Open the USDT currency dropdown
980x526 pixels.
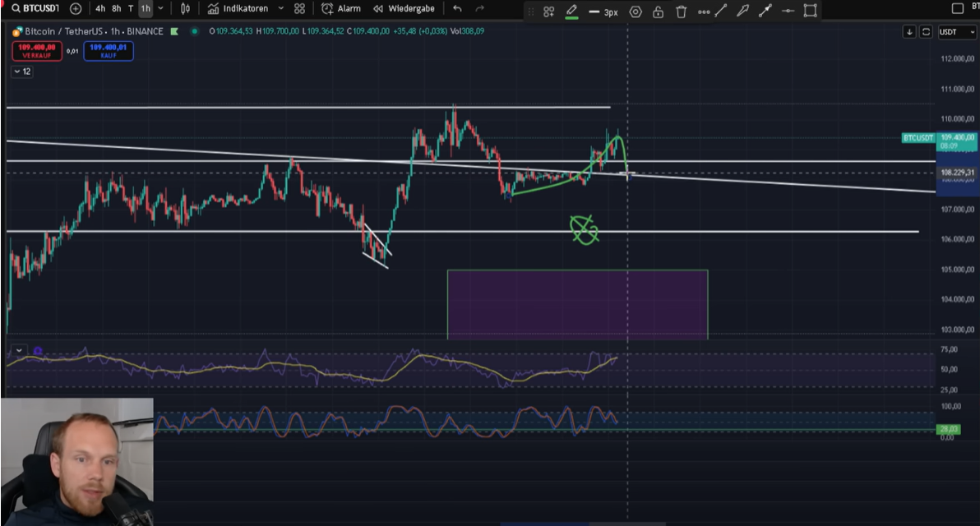click(x=957, y=32)
